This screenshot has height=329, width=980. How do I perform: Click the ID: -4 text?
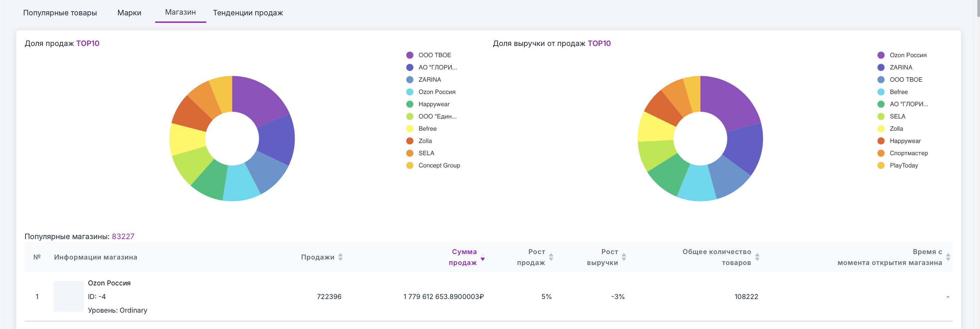97,297
